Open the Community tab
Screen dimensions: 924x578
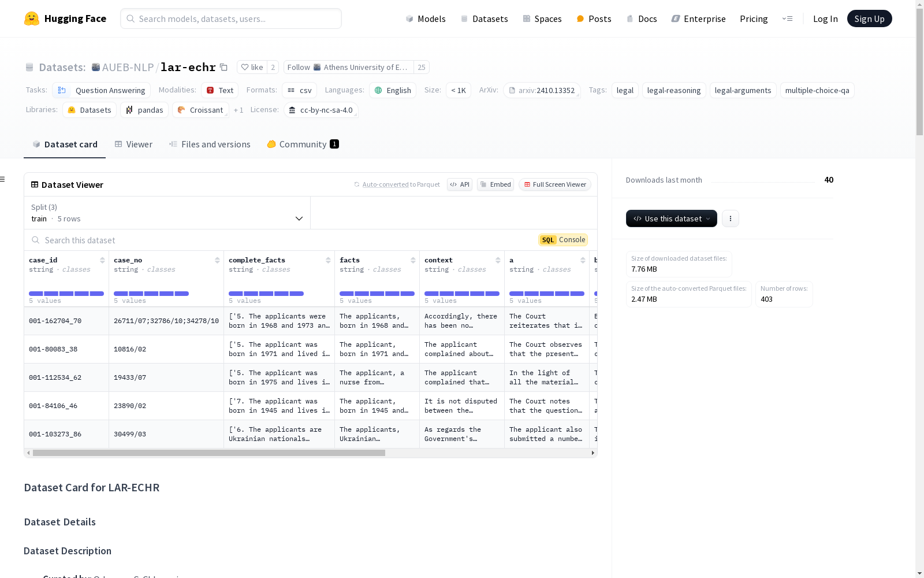[x=303, y=144]
